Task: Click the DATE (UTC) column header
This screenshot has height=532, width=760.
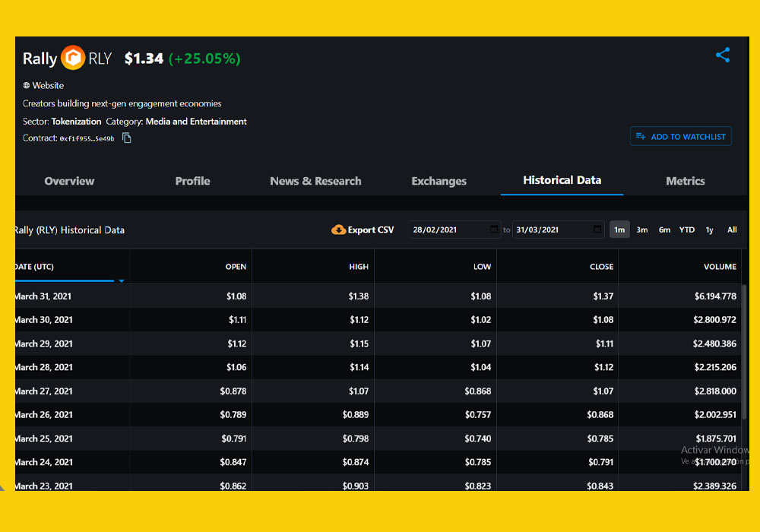Action: tap(34, 267)
